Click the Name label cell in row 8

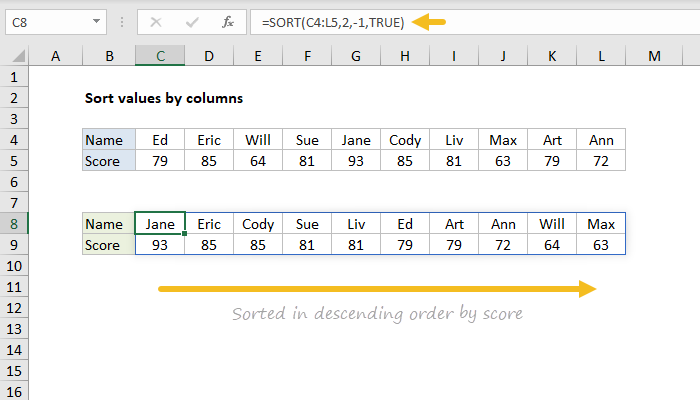click(109, 224)
